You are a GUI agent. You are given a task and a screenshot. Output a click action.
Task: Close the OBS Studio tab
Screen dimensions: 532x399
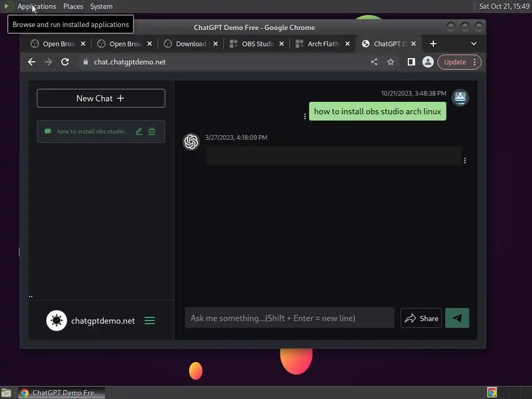point(281,44)
